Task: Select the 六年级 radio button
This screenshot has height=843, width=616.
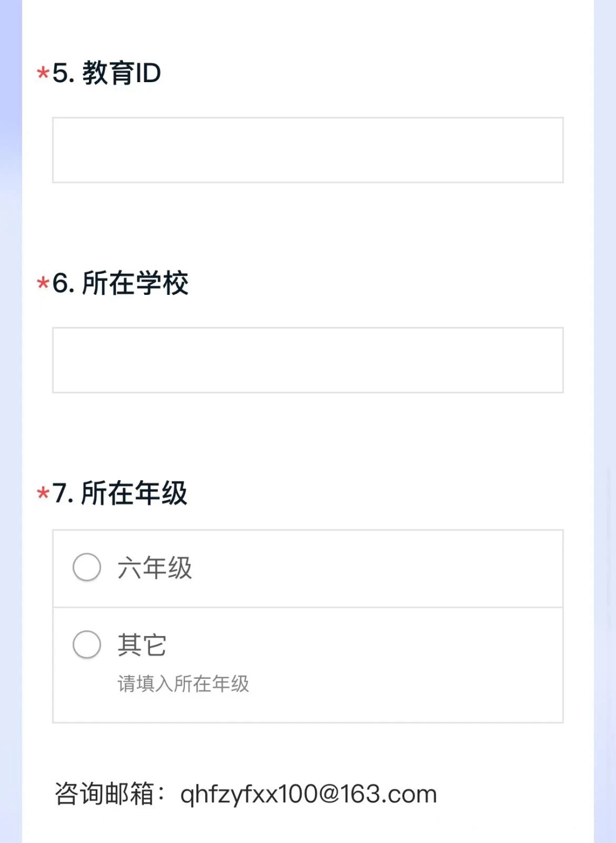Action: point(87,567)
